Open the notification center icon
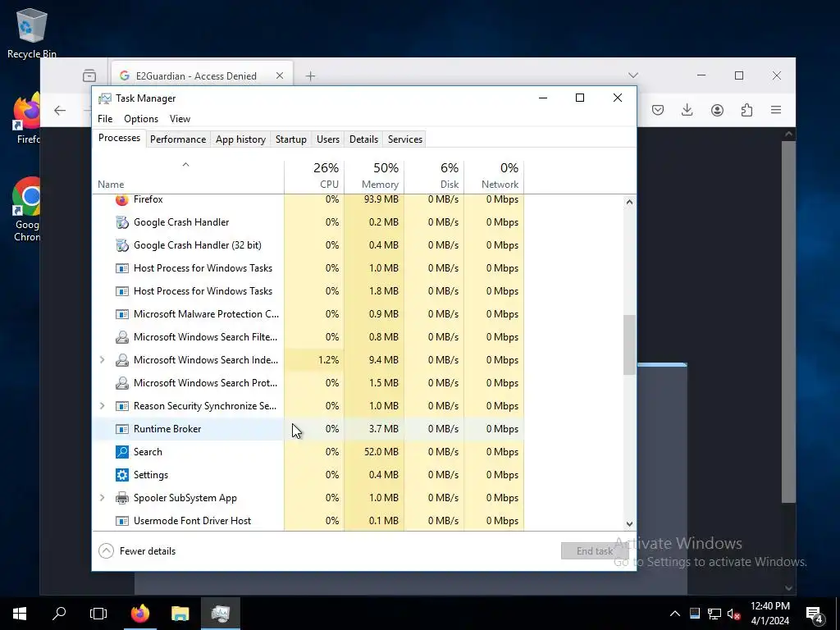This screenshot has height=630, width=840. tap(815, 614)
